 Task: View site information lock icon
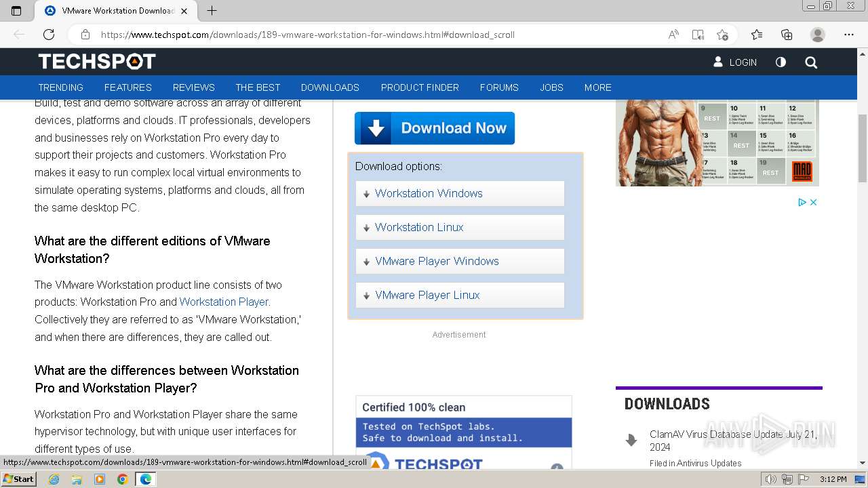pos(85,35)
